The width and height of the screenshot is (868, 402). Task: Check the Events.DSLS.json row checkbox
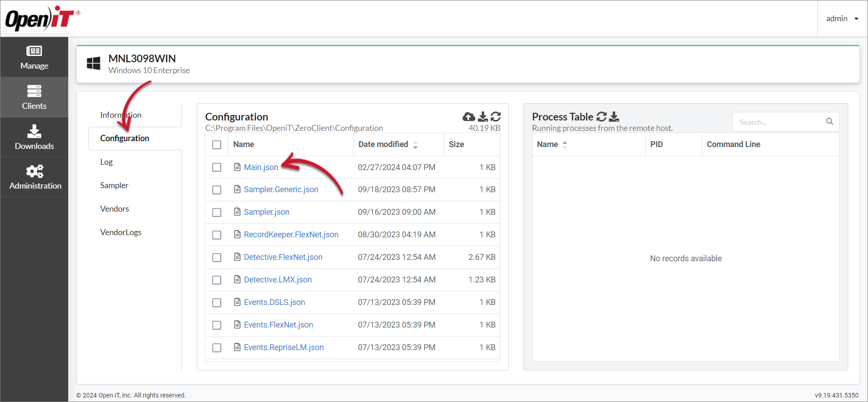[x=217, y=303]
